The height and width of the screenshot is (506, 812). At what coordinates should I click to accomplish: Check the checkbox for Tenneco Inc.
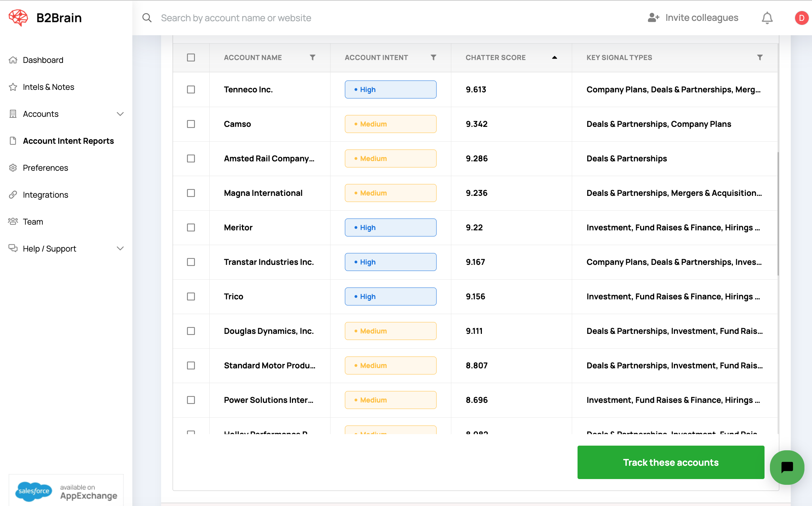pyautogui.click(x=191, y=89)
